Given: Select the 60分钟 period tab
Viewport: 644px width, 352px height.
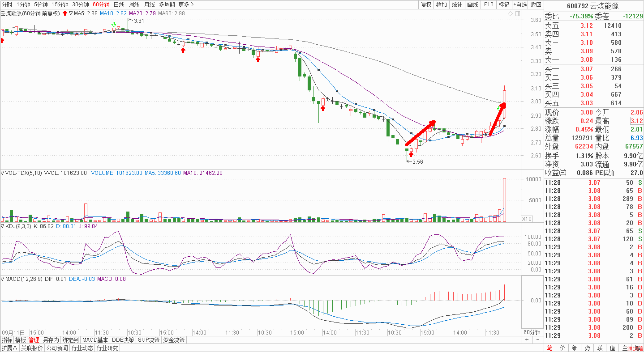Looking at the screenshot, I should coord(101,4).
